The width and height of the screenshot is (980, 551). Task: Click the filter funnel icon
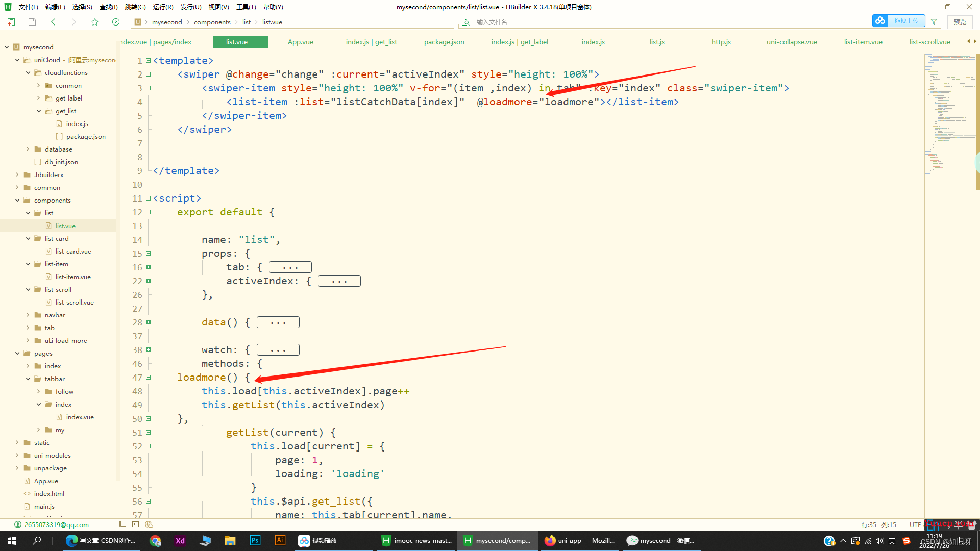(x=934, y=22)
